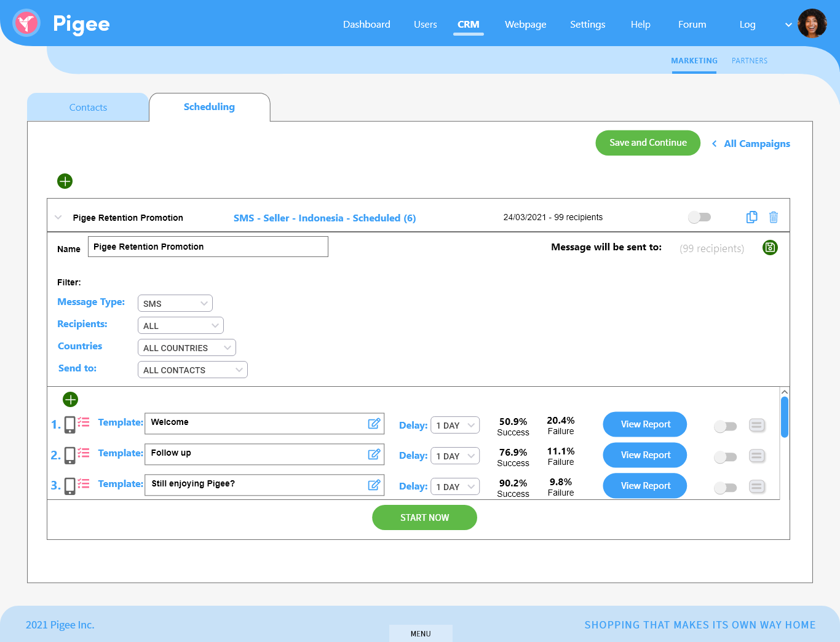Select the CRM menu
The height and width of the screenshot is (642, 840).
tap(469, 25)
